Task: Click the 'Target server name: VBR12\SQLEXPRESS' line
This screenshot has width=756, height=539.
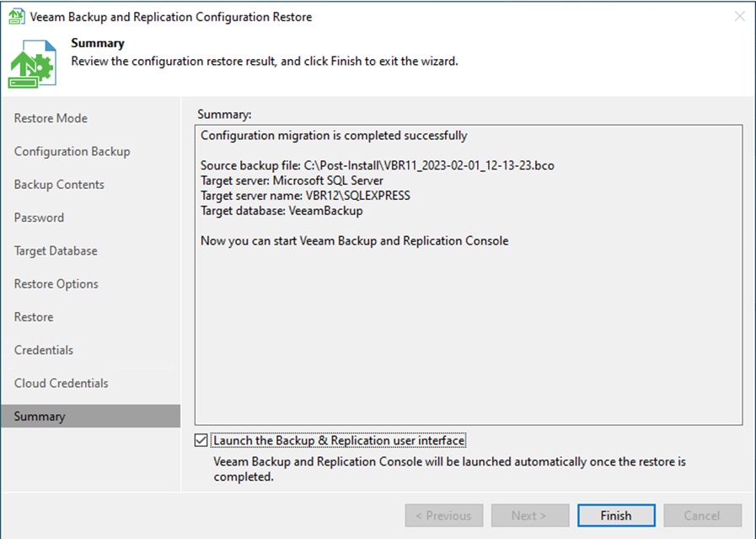Action: point(305,196)
